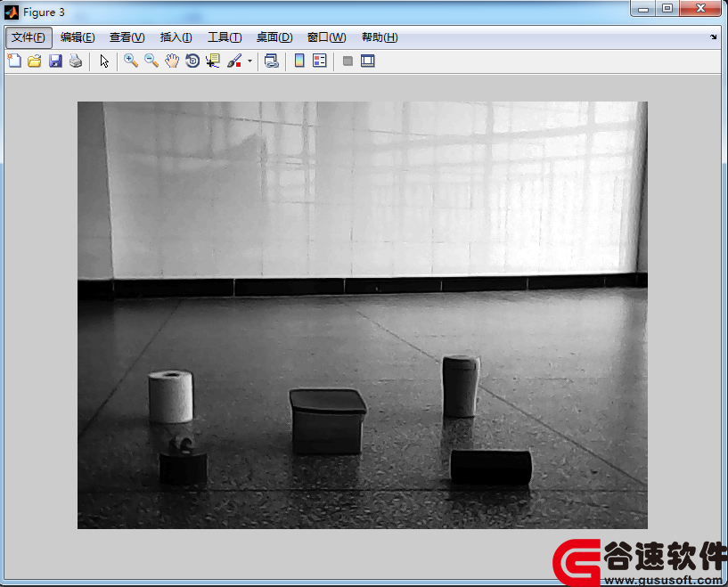The height and width of the screenshot is (587, 728).
Task: Insert a legend using the toolbar icon
Action: pyautogui.click(x=320, y=61)
